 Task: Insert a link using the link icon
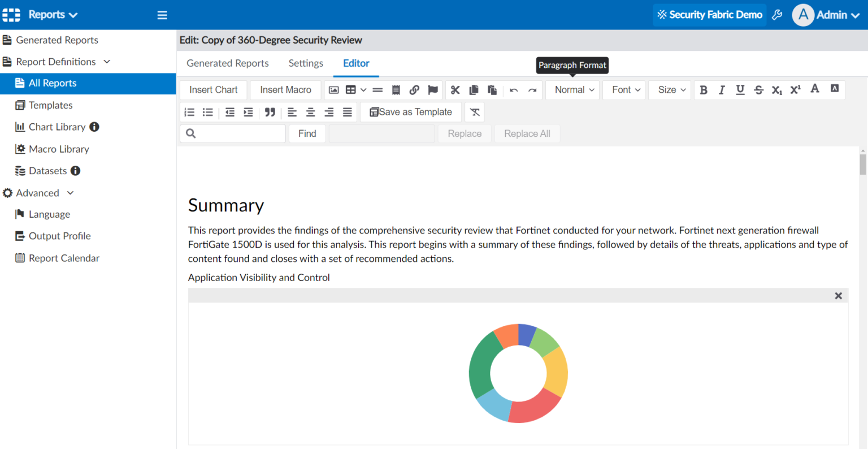point(415,90)
